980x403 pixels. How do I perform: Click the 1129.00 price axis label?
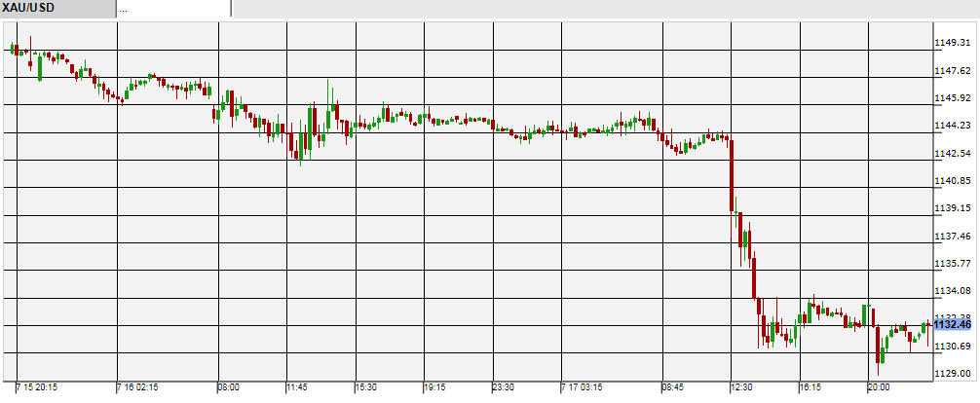pos(951,374)
